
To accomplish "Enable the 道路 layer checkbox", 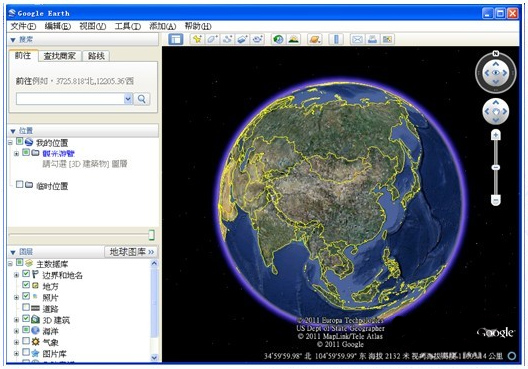I will point(26,307).
